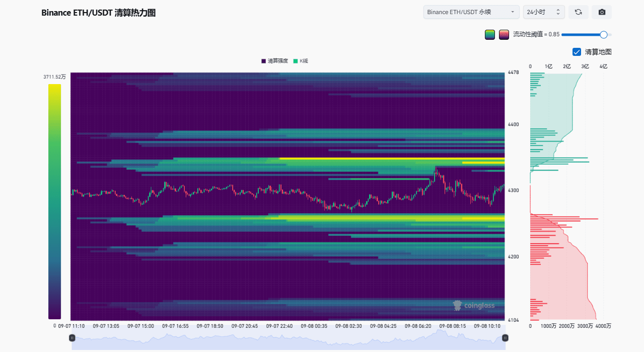Click the 4200 price axis label
The width and height of the screenshot is (644, 352).
point(514,257)
